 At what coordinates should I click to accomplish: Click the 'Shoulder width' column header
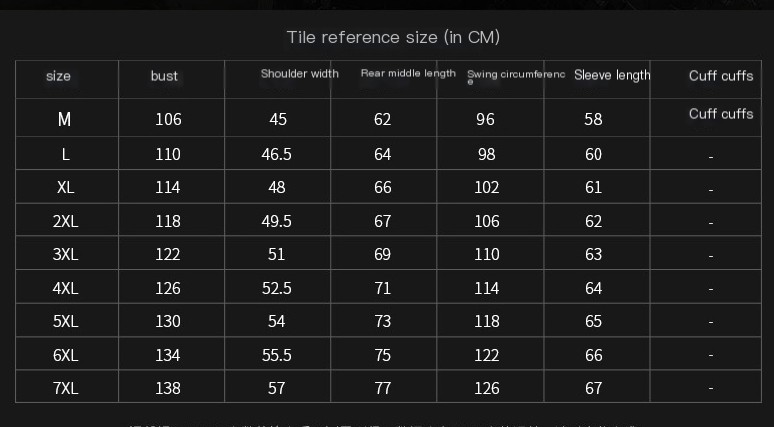pyautogui.click(x=299, y=74)
